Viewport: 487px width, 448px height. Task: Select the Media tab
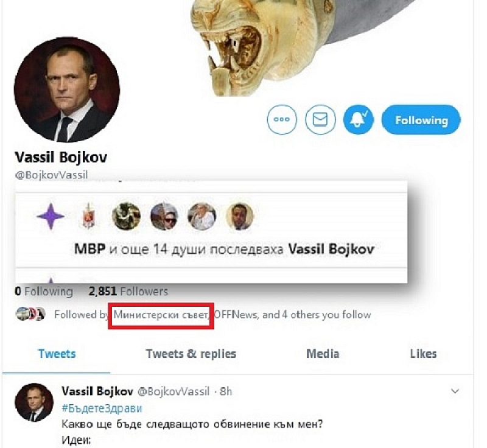[x=322, y=354]
